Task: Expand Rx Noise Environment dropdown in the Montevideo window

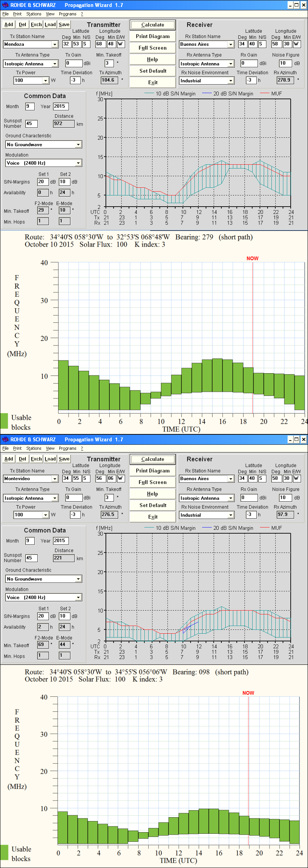Action: (x=231, y=515)
